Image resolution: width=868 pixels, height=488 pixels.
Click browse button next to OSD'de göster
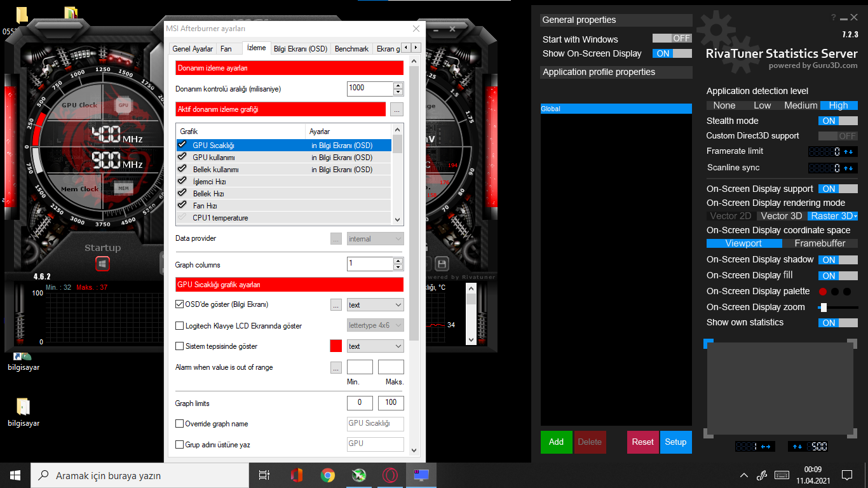pyautogui.click(x=336, y=305)
